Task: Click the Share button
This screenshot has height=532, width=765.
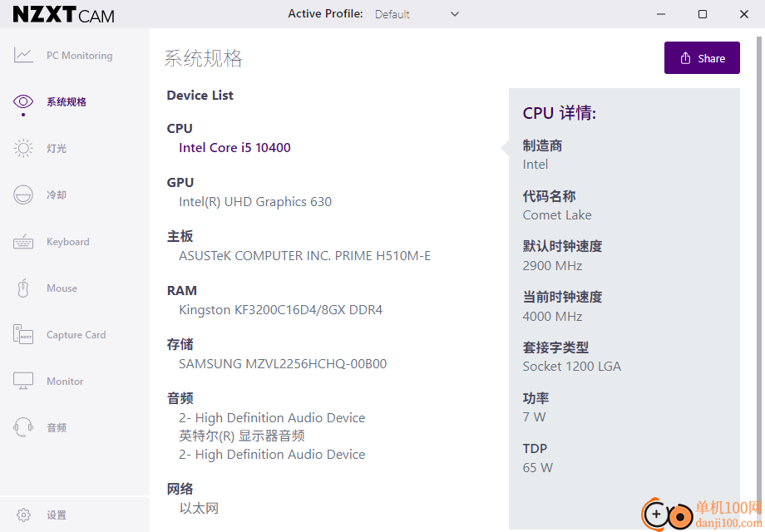Action: coord(702,58)
